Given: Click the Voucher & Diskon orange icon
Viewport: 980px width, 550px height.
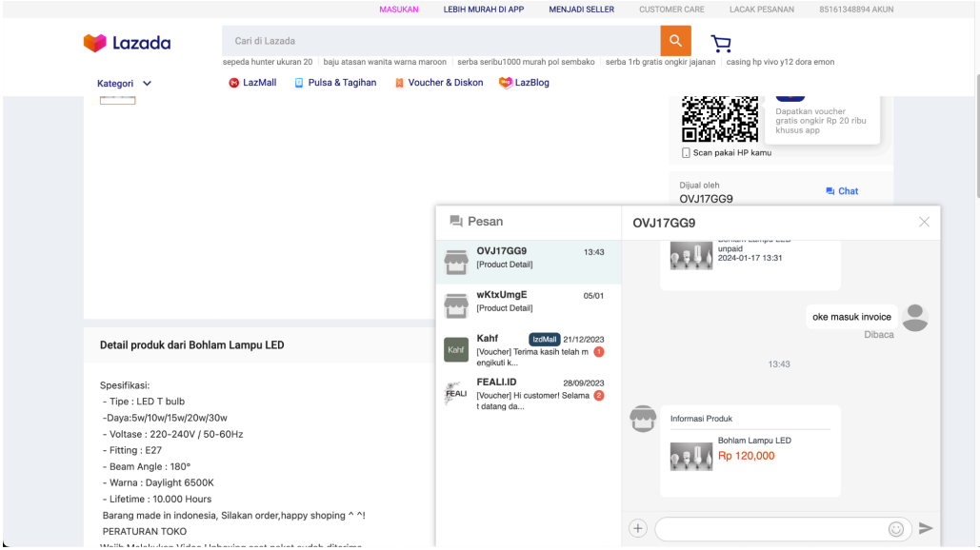Looking at the screenshot, I should [399, 83].
